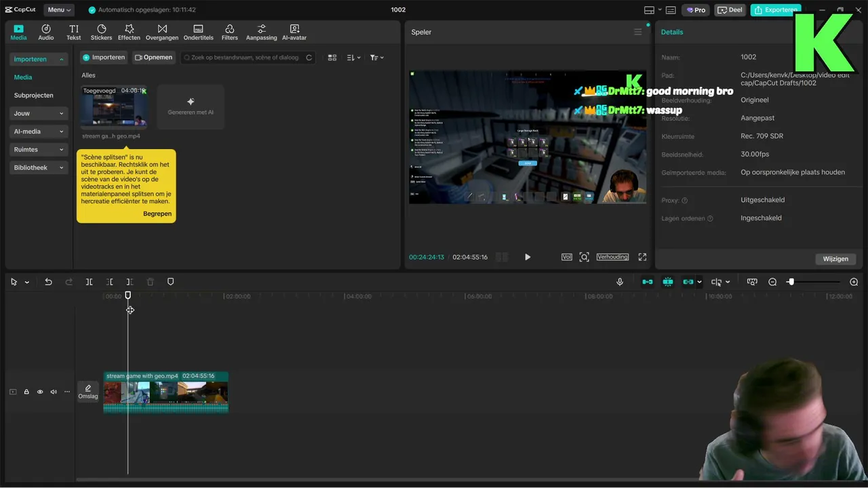Expand the Bibliotheek section
This screenshot has height=488, width=868.
[x=39, y=167]
